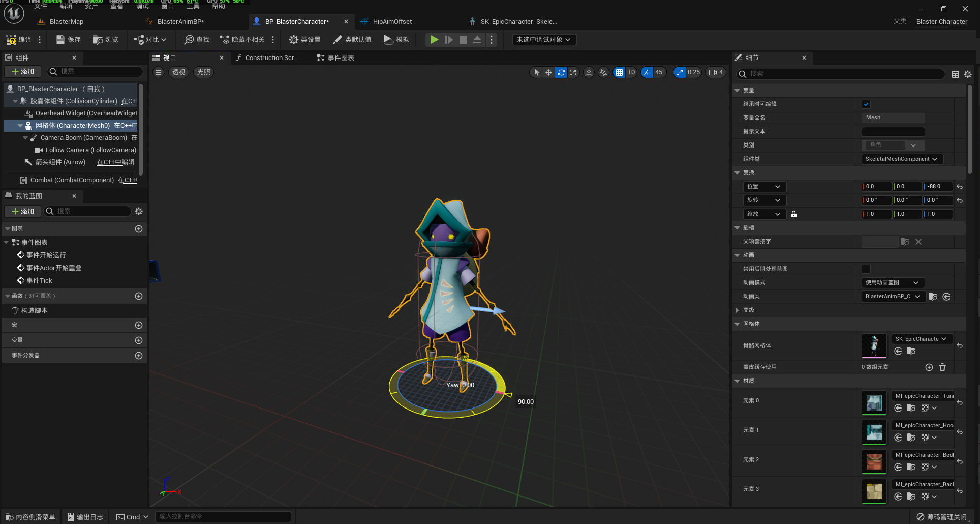Click the Compile blueprint button
Image resolution: width=980 pixels, height=524 pixels.
point(19,40)
